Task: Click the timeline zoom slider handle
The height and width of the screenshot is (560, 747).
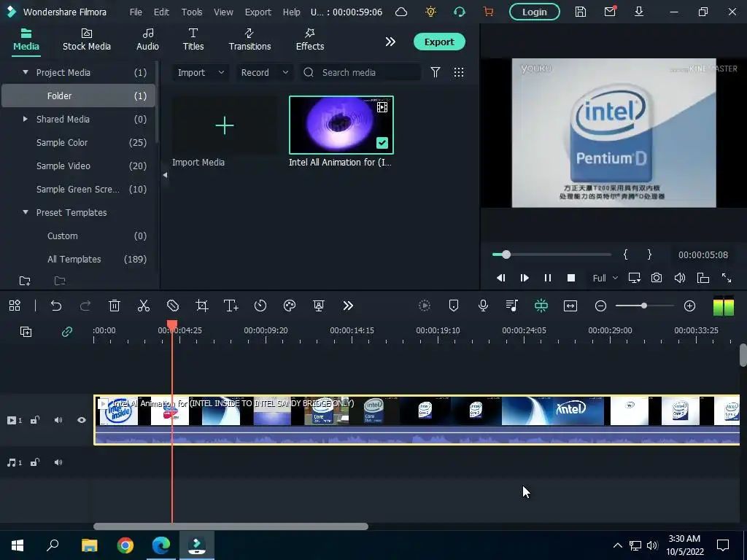Action: point(643,306)
